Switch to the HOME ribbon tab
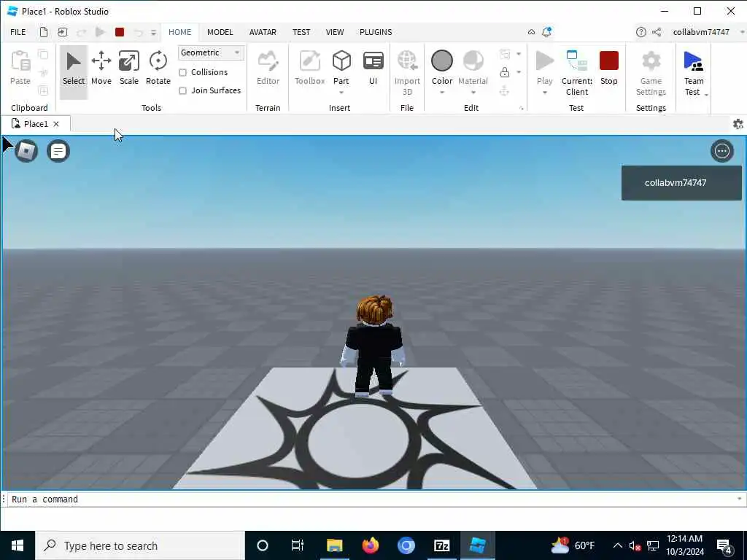This screenshot has width=747, height=560. click(x=179, y=32)
